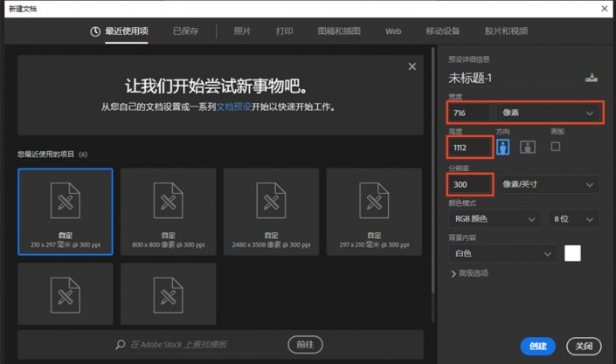The height and width of the screenshot is (364, 616).
Task: Click the presets list vertical scrollbar
Action: point(433,171)
